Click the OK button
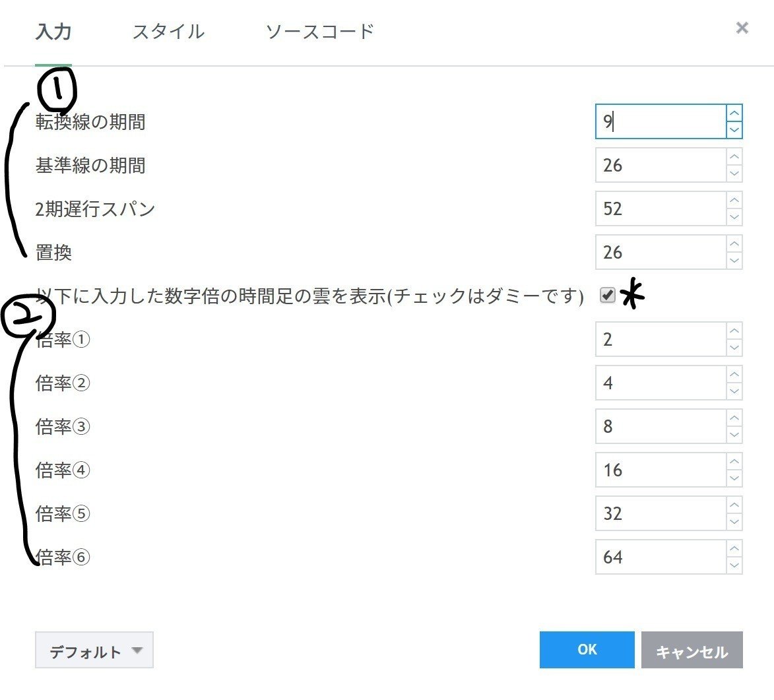774x700 pixels. [586, 649]
